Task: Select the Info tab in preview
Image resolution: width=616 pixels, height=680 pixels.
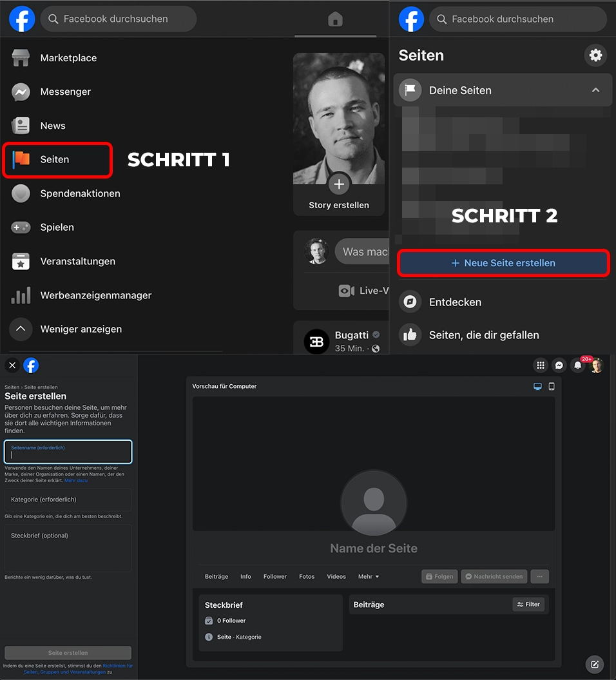Action: point(245,576)
